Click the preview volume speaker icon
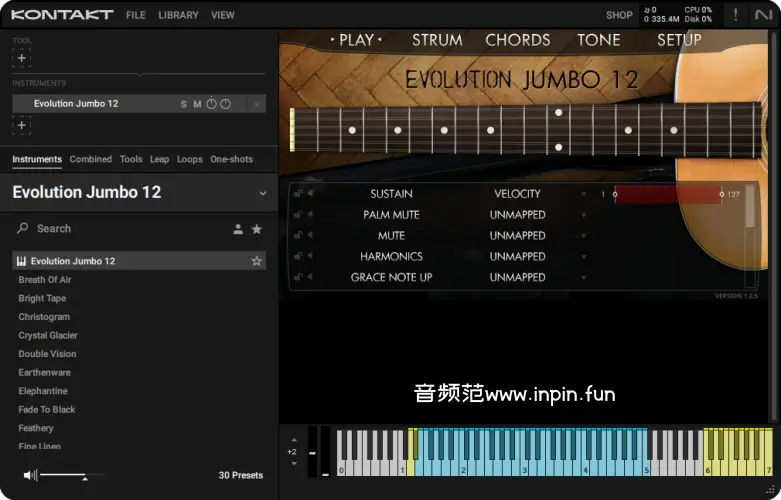This screenshot has width=781, height=500. coord(30,475)
